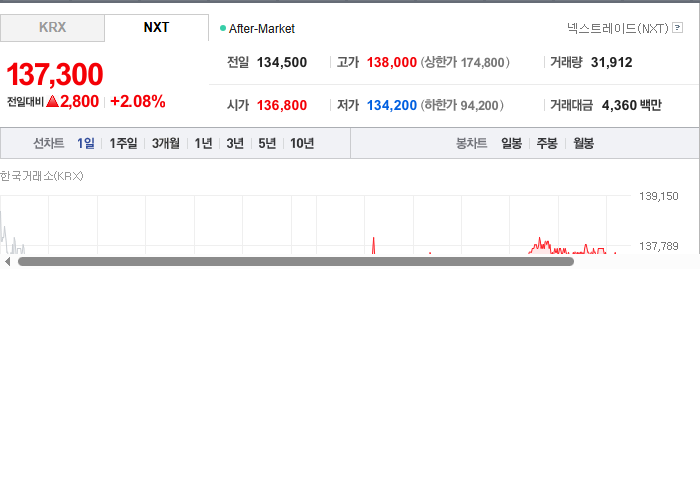Show the 3년 line chart

pyautogui.click(x=235, y=143)
